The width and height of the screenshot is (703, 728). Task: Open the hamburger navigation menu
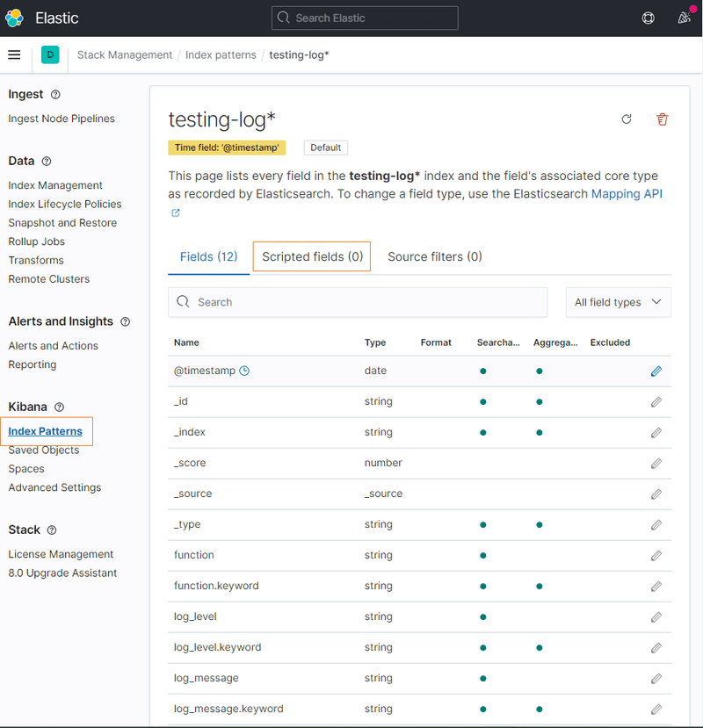pos(14,54)
